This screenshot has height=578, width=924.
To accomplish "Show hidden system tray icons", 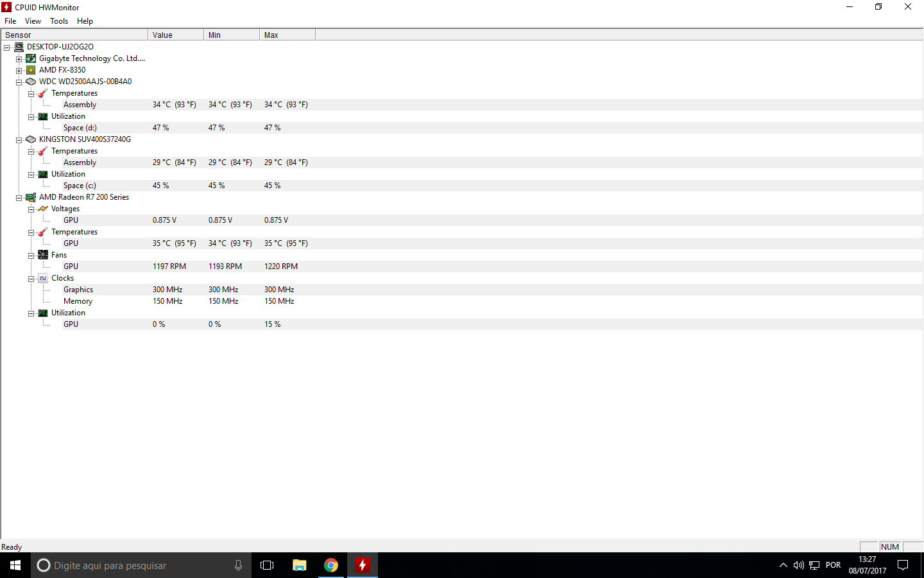I will (783, 565).
